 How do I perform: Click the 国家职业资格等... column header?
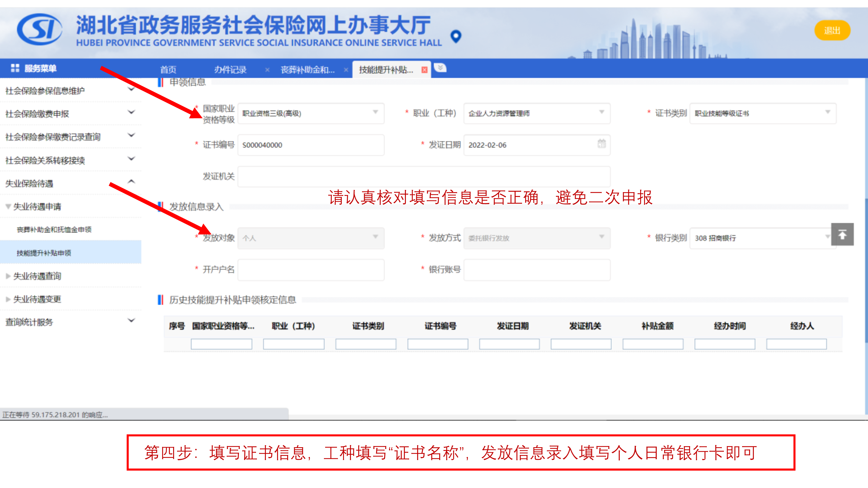223,326
